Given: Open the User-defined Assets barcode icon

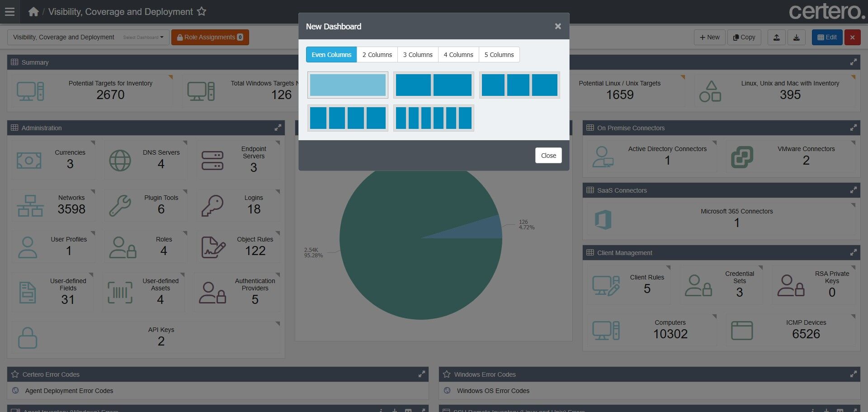Looking at the screenshot, I should coord(120,293).
